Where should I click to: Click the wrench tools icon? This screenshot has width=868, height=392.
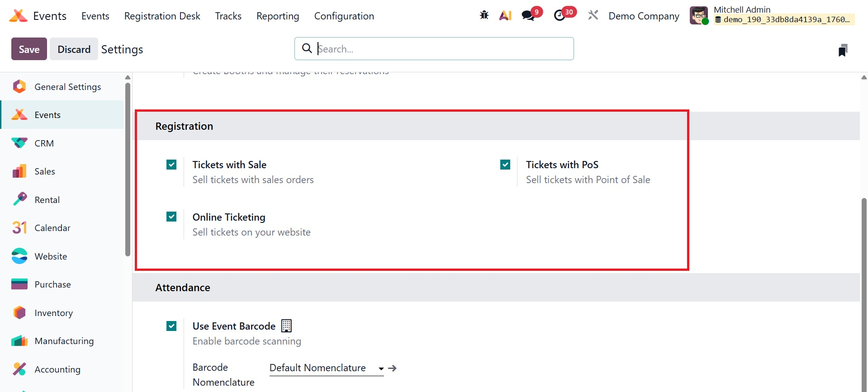point(593,15)
